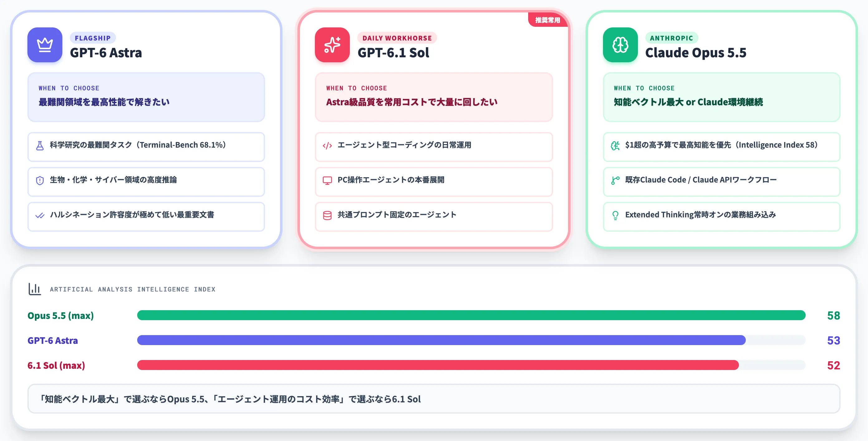Viewport: 868px width, 441px height.
Task: Click the score value 53
Action: 834,340
